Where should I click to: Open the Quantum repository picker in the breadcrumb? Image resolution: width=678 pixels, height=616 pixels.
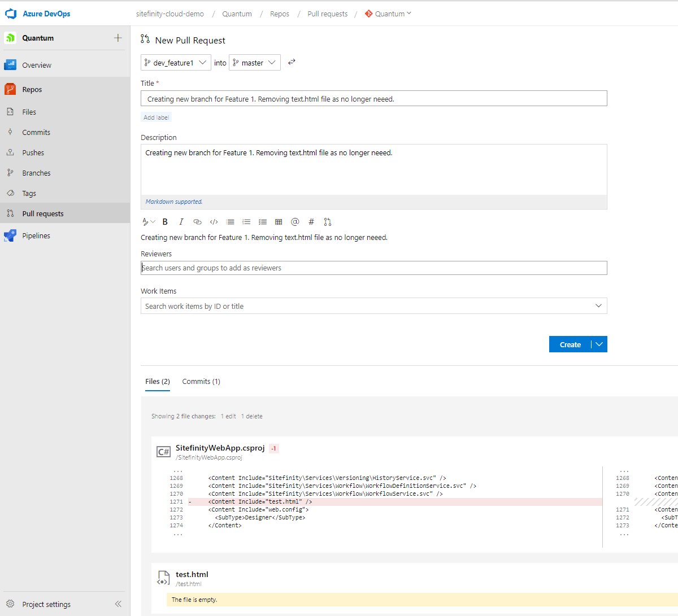[x=388, y=14]
